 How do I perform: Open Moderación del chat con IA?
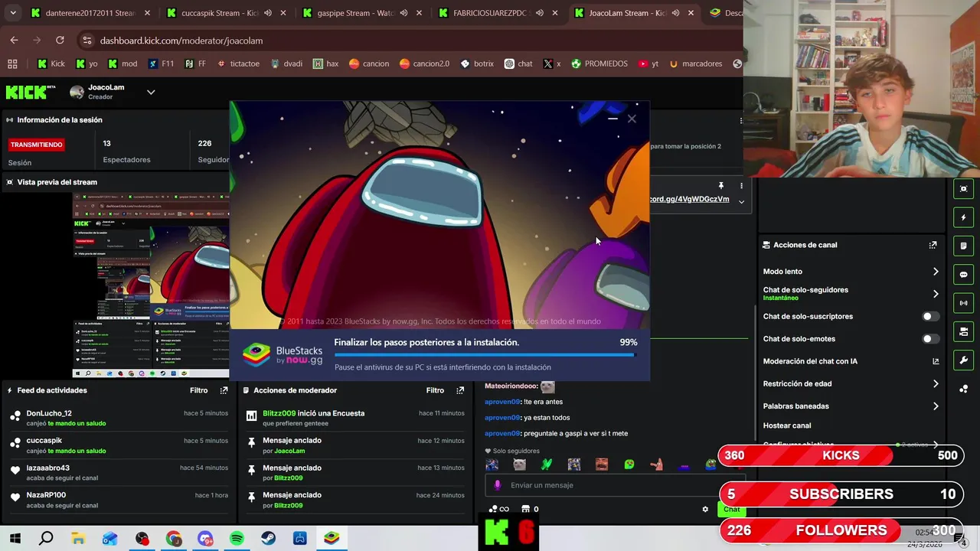pos(851,361)
